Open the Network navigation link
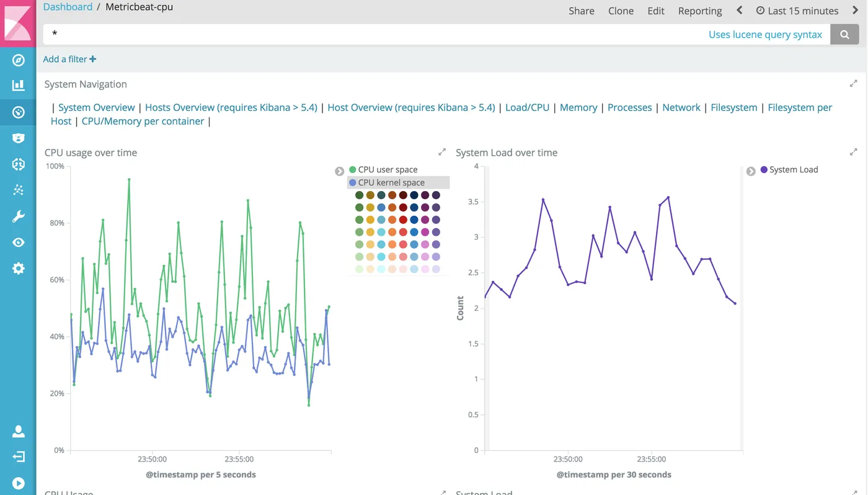This screenshot has width=868, height=495. 681,107
